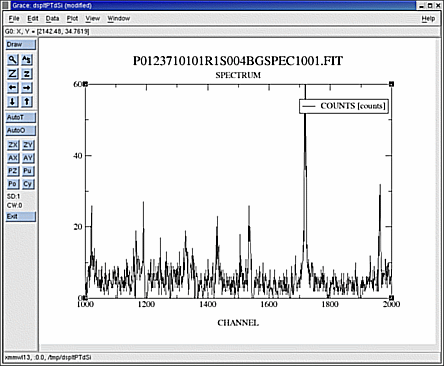Viewport: 444px width, 366px height.
Task: Open the Plot menu
Action: [72, 19]
